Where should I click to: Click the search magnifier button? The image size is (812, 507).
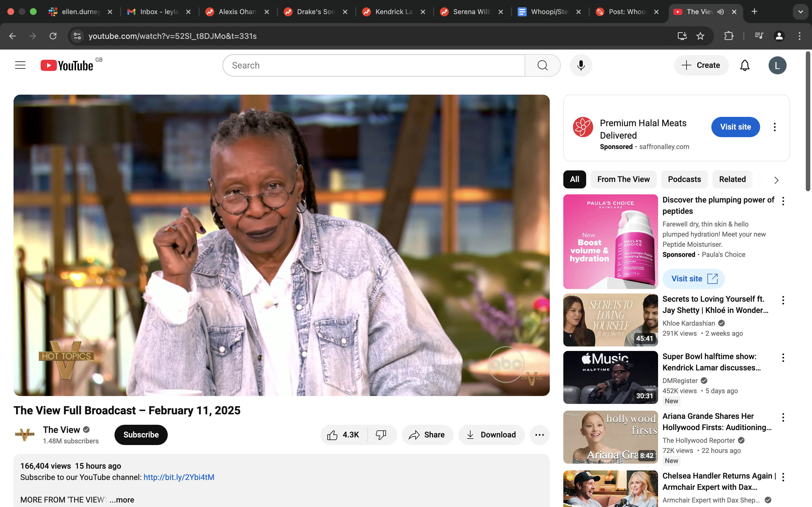click(542, 65)
